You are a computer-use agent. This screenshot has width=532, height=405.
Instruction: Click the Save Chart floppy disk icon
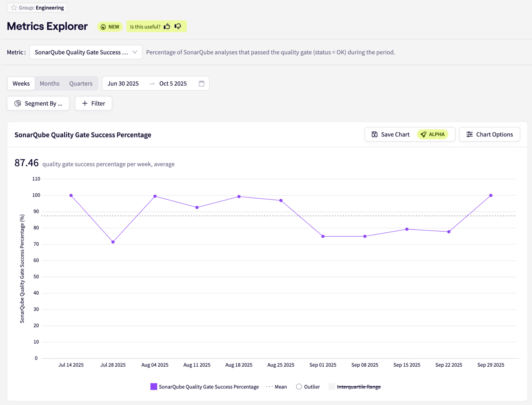pos(374,134)
